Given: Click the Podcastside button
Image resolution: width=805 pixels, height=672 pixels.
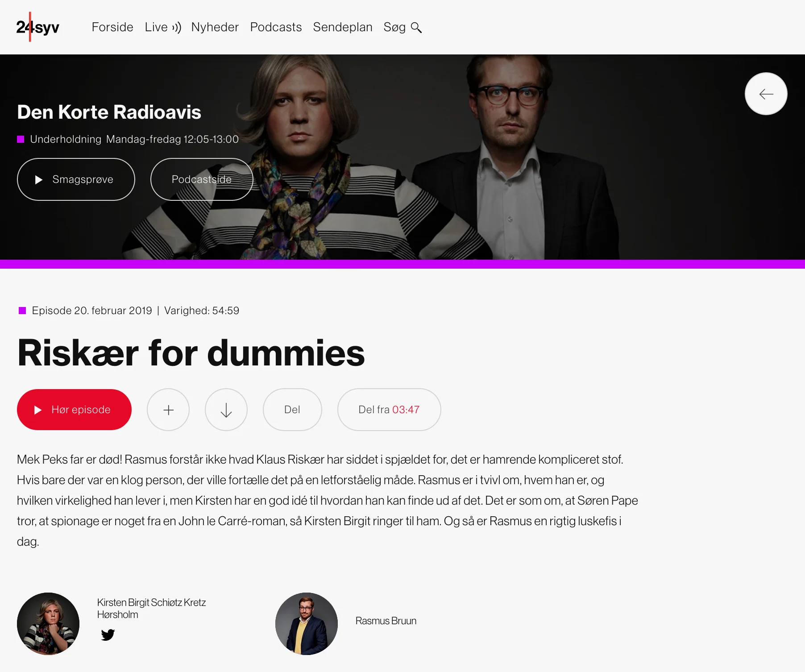Looking at the screenshot, I should (x=202, y=179).
